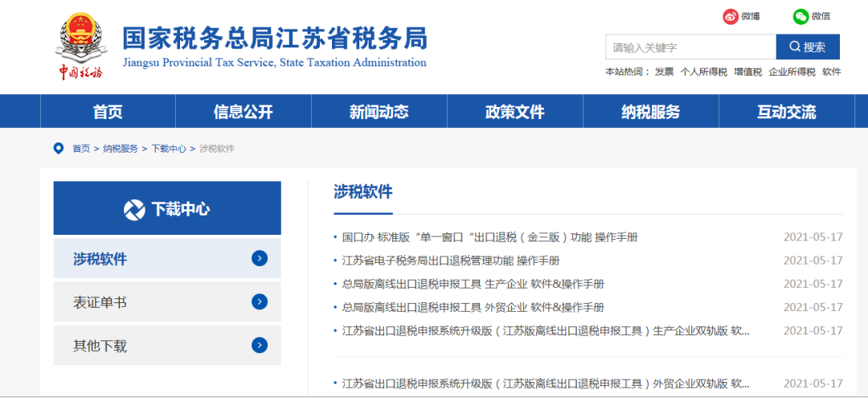Open 总局版离线出口退税申报工具 外贸企业 link
The image size is (868, 398).
pos(473,308)
